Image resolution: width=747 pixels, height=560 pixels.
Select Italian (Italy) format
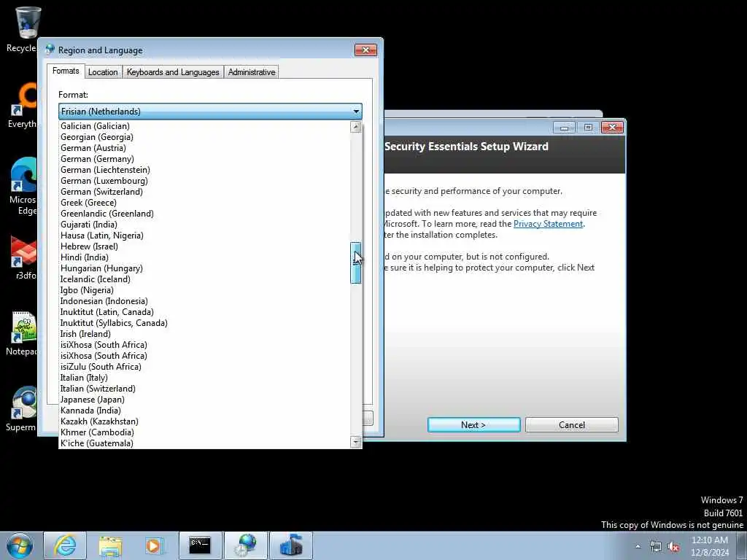pos(204,378)
